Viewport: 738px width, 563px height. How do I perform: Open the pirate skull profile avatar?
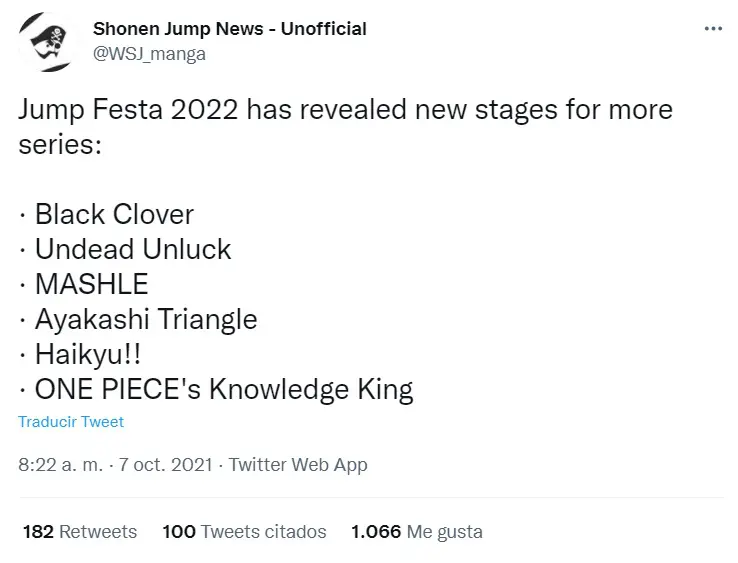click(x=48, y=42)
